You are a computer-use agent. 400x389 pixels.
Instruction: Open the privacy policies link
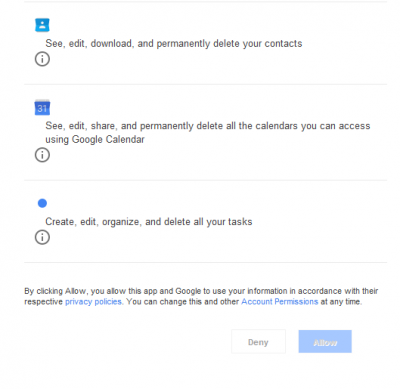(93, 302)
